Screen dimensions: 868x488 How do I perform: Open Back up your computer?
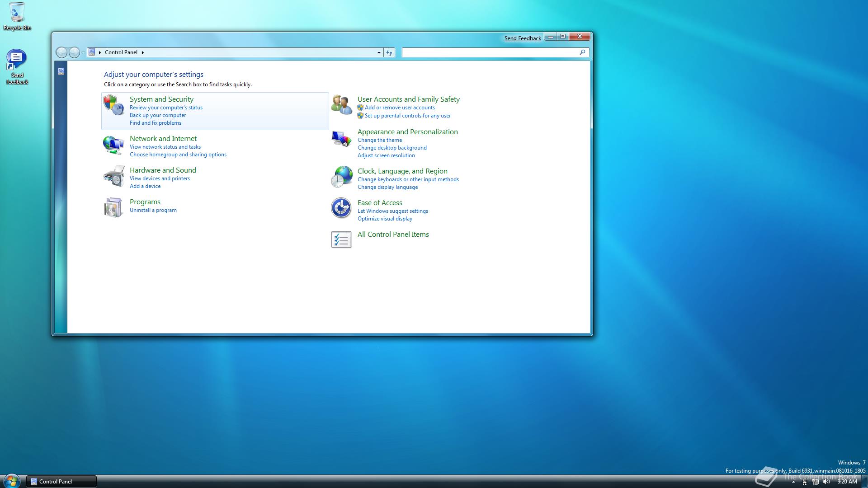158,115
